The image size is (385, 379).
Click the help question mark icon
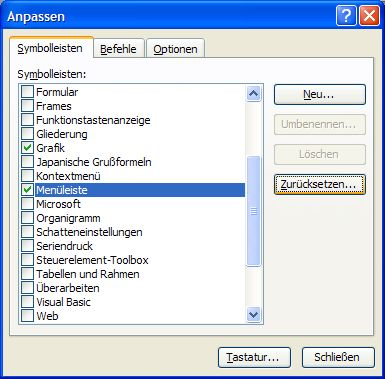[x=346, y=16]
